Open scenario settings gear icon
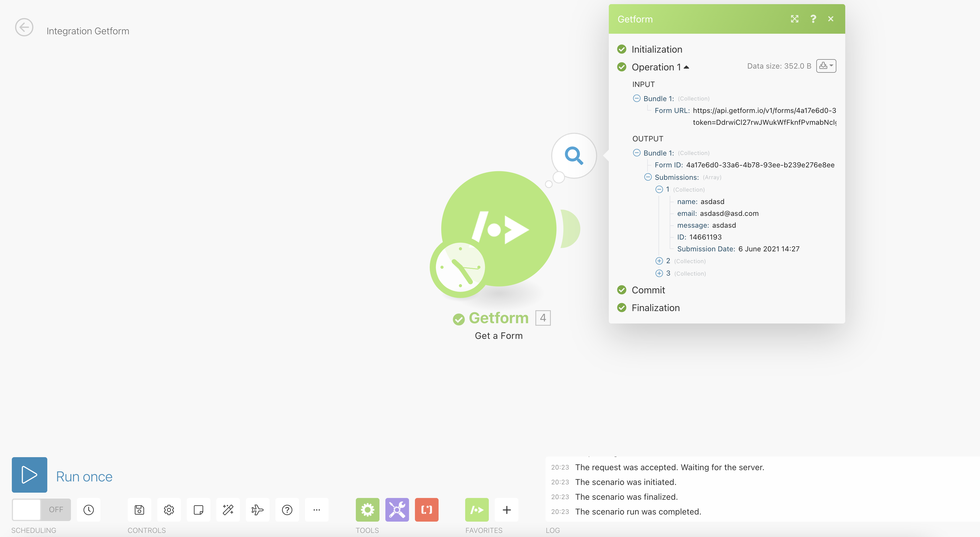 [x=169, y=509]
